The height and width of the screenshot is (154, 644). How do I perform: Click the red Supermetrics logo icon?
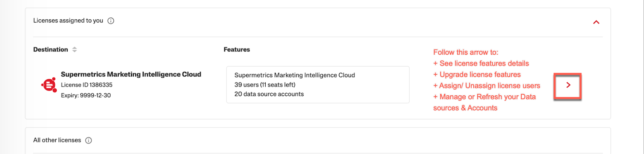(x=49, y=85)
